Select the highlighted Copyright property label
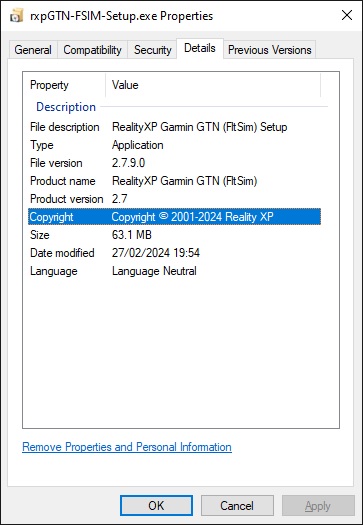Image resolution: width=363 pixels, height=525 pixels. [x=52, y=217]
